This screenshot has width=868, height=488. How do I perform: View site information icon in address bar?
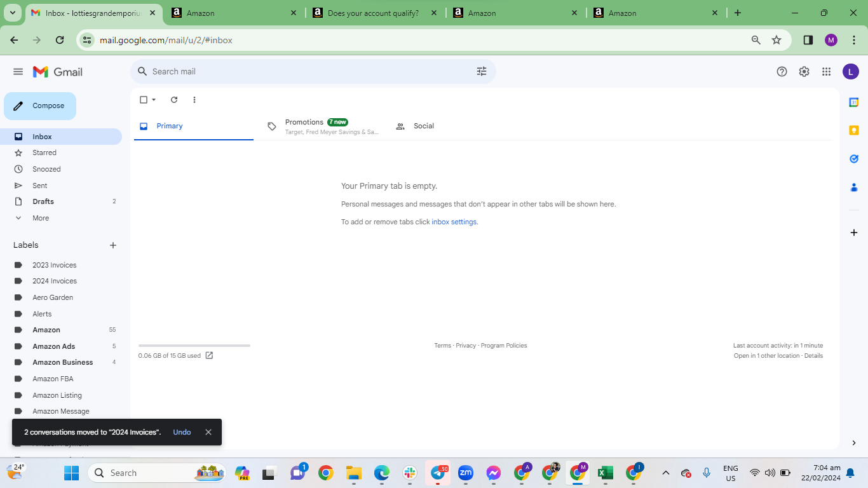tap(88, 40)
